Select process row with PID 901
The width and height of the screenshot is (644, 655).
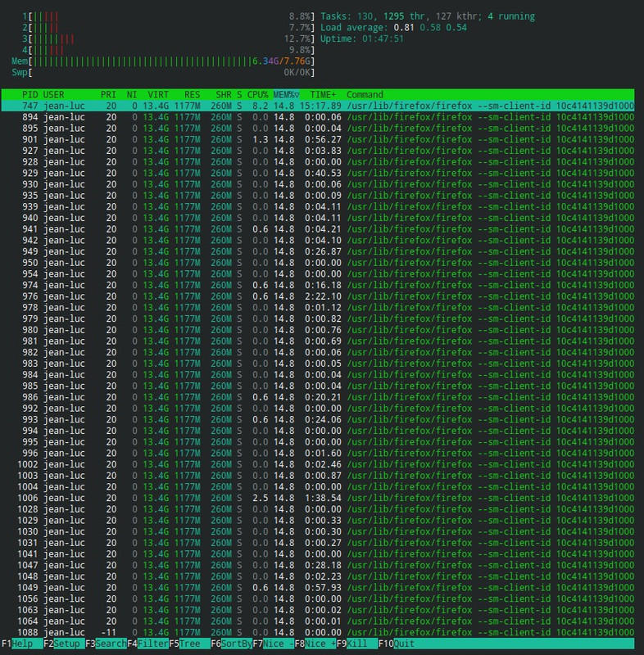318,139
